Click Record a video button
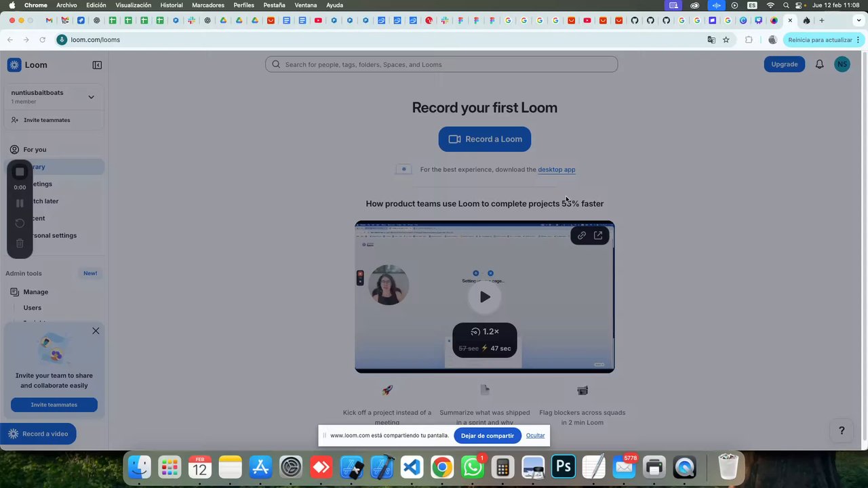Viewport: 868px width, 488px height. (x=38, y=434)
